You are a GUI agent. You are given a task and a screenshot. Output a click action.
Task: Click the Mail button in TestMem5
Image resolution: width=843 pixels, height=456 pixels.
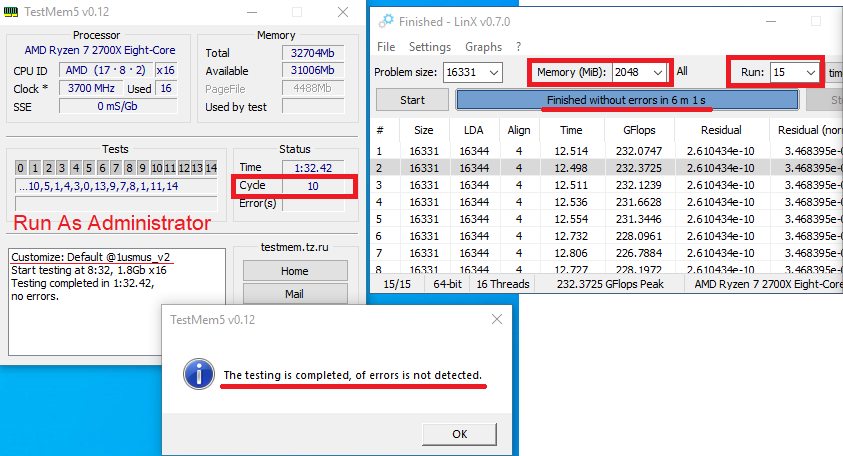(295, 294)
